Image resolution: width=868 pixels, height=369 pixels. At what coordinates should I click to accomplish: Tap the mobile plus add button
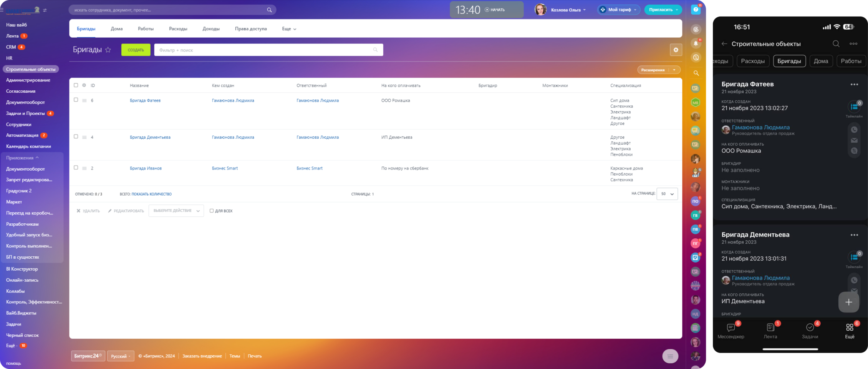pos(849,302)
